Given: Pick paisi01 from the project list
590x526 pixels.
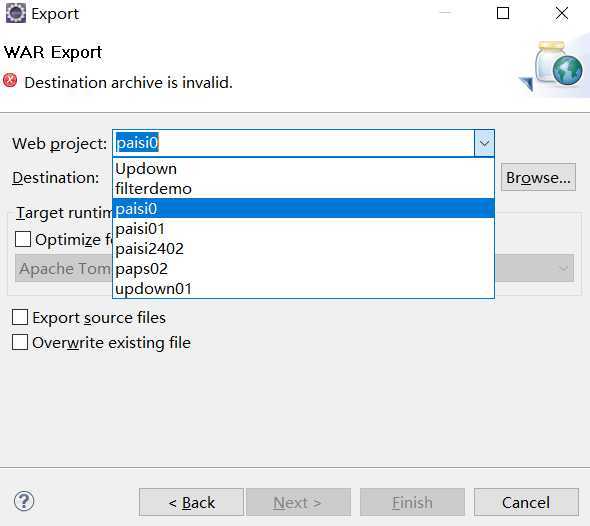Looking at the screenshot, I should tap(303, 228).
